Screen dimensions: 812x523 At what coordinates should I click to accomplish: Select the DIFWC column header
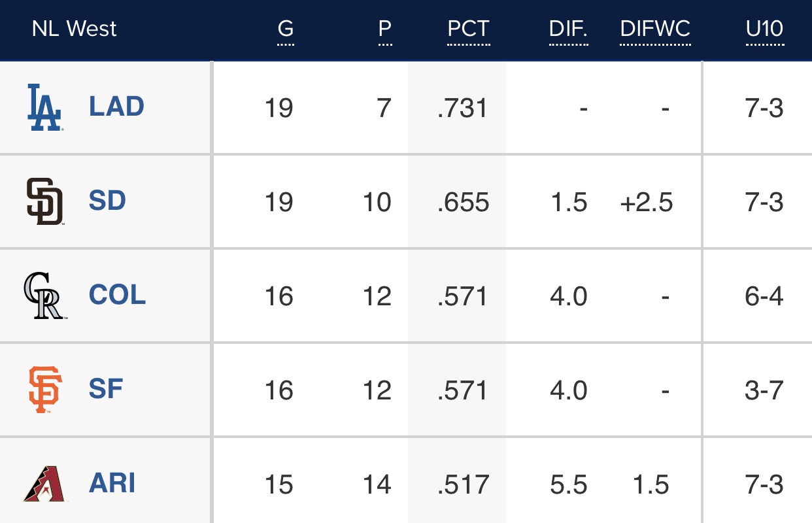click(x=655, y=29)
